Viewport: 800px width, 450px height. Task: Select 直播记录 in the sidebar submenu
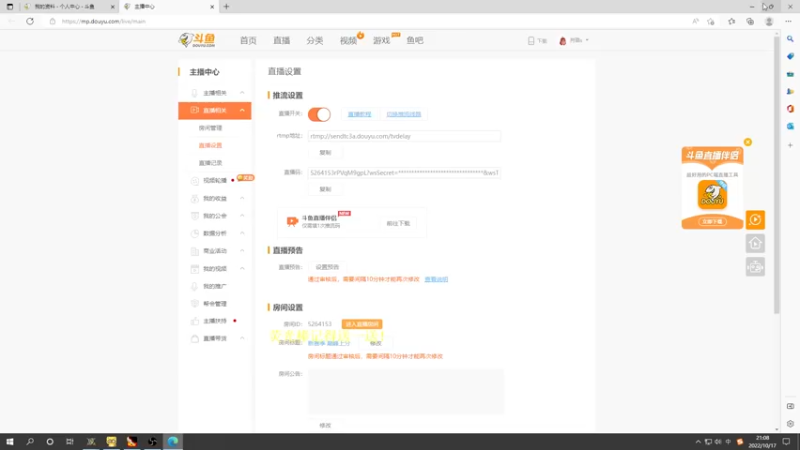pyautogui.click(x=210, y=163)
